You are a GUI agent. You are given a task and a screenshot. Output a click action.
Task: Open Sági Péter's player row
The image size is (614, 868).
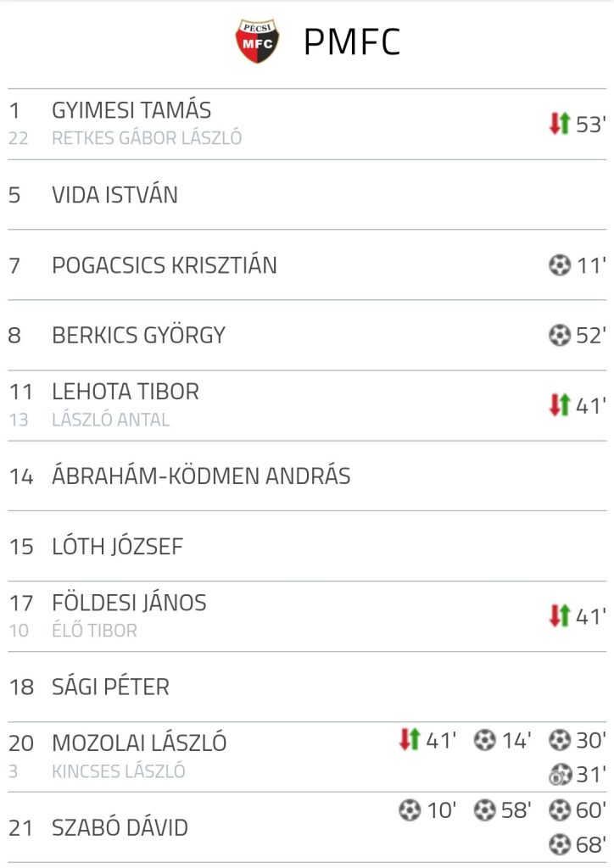pyautogui.click(x=110, y=687)
